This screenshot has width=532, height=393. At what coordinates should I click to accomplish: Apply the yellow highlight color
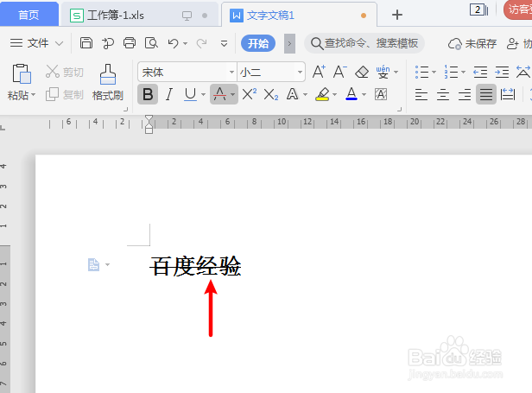click(322, 94)
